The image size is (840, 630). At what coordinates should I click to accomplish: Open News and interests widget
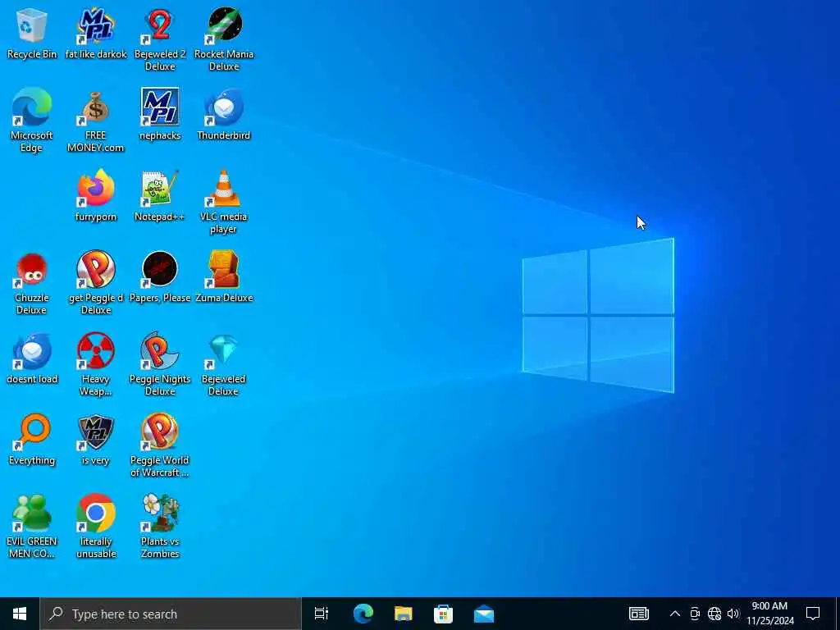pyautogui.click(x=638, y=614)
